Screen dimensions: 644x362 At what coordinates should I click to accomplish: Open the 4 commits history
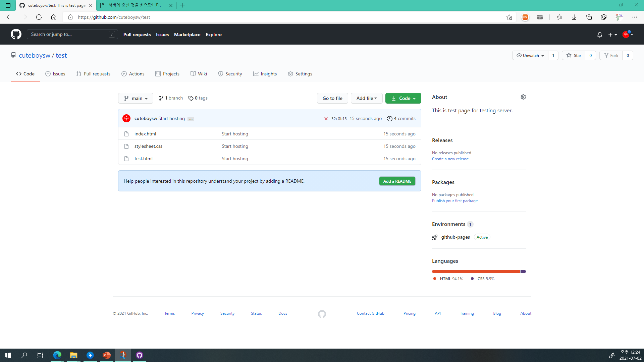coord(401,118)
